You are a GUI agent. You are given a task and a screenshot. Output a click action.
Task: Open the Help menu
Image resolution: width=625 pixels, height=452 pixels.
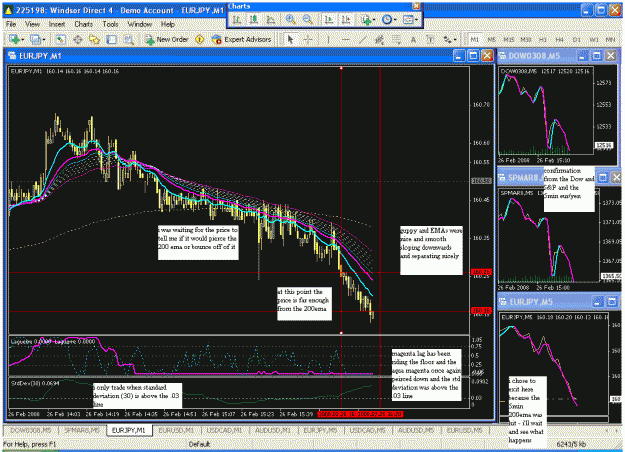point(168,24)
